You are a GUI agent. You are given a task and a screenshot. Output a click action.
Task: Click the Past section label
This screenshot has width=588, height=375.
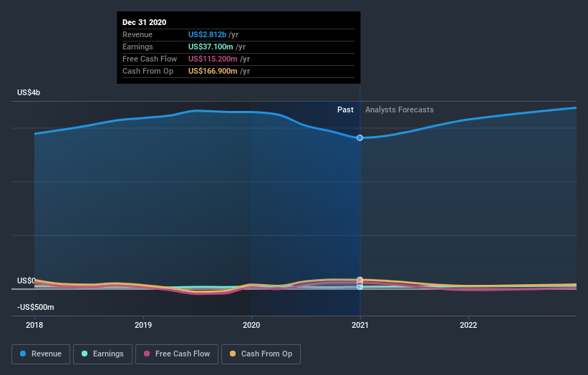[x=345, y=109]
